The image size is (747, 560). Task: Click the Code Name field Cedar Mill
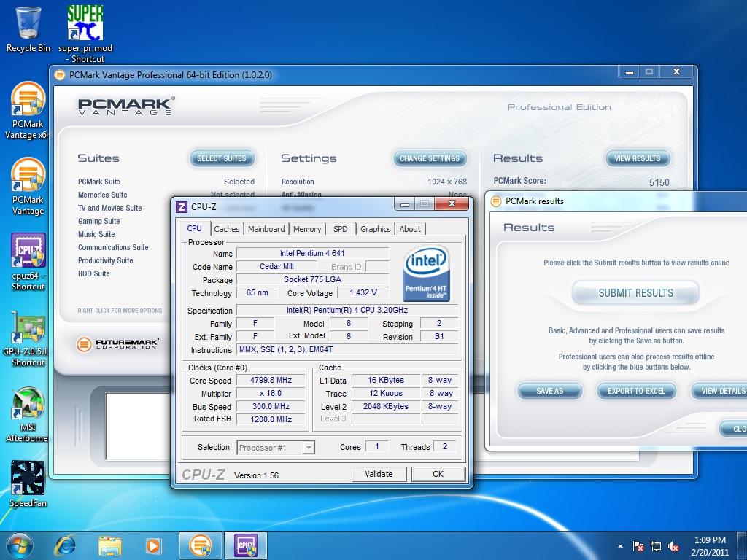click(276, 266)
